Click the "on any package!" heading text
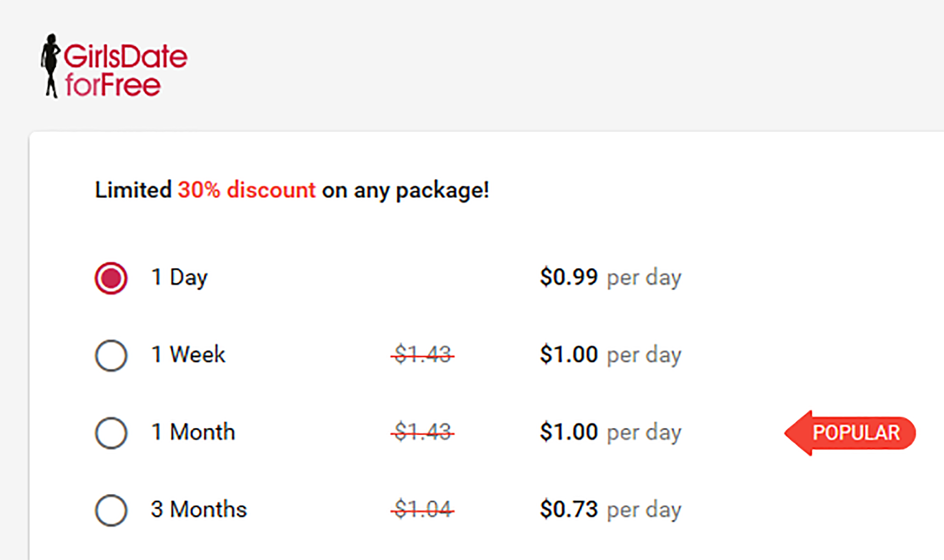The image size is (944, 560). (405, 191)
